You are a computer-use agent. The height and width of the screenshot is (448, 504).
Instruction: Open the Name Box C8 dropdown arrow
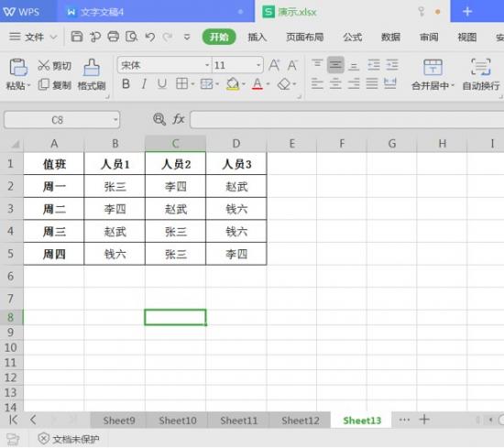[x=115, y=120]
